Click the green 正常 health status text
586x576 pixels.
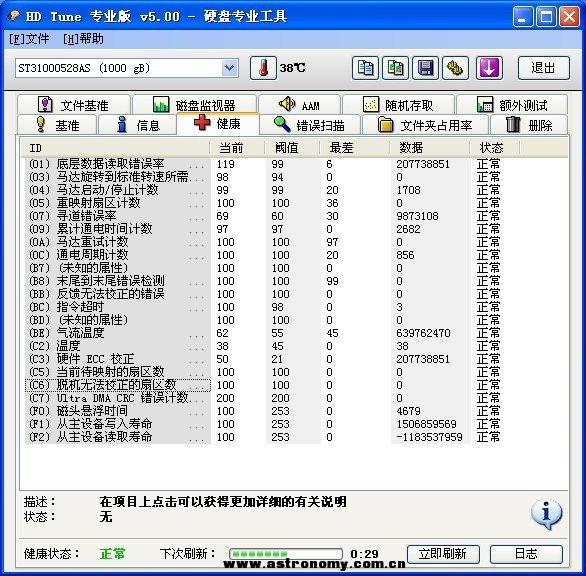click(112, 554)
